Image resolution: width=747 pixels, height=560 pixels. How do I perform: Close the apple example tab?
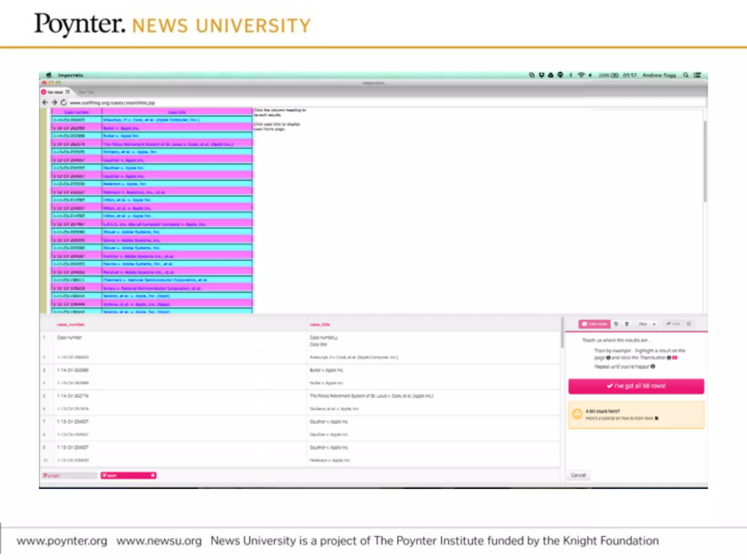tap(153, 475)
